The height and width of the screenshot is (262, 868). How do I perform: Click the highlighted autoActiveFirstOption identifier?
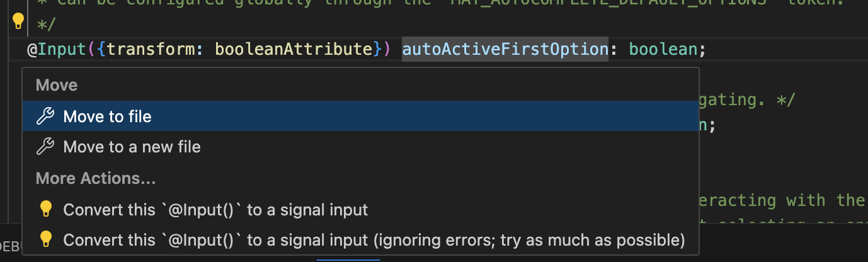[x=505, y=49]
